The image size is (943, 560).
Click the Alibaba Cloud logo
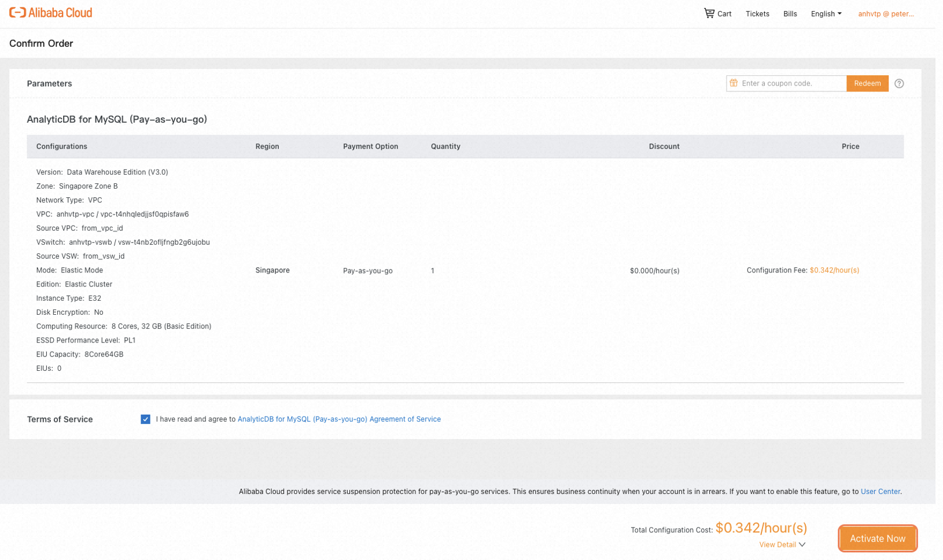51,13
